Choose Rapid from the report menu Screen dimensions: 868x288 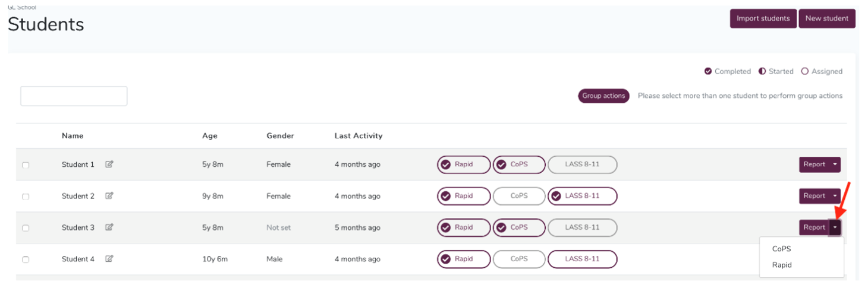click(782, 265)
